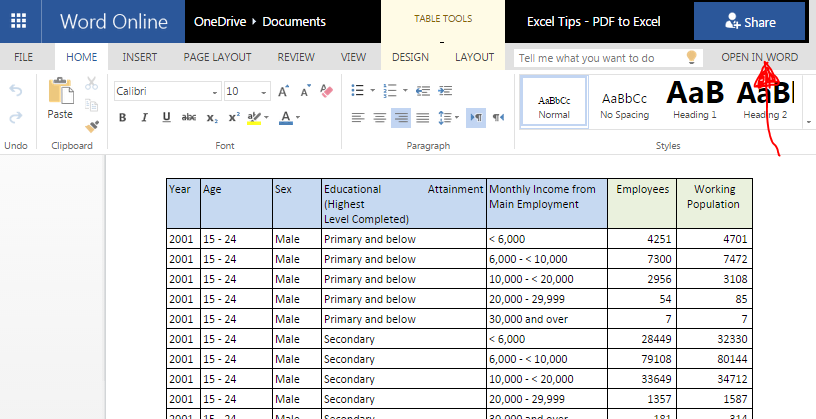
Task: Switch to the INSERT tab
Action: tap(140, 57)
